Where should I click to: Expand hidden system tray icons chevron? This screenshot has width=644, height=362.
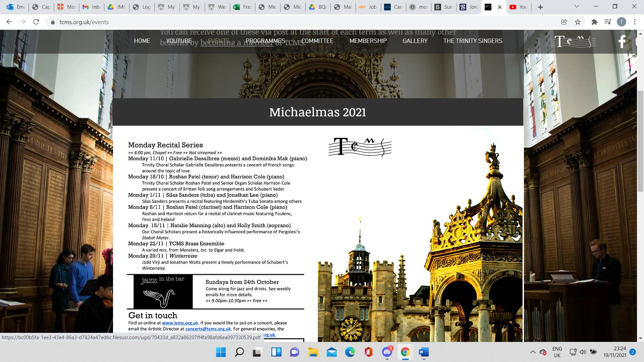tap(533, 352)
